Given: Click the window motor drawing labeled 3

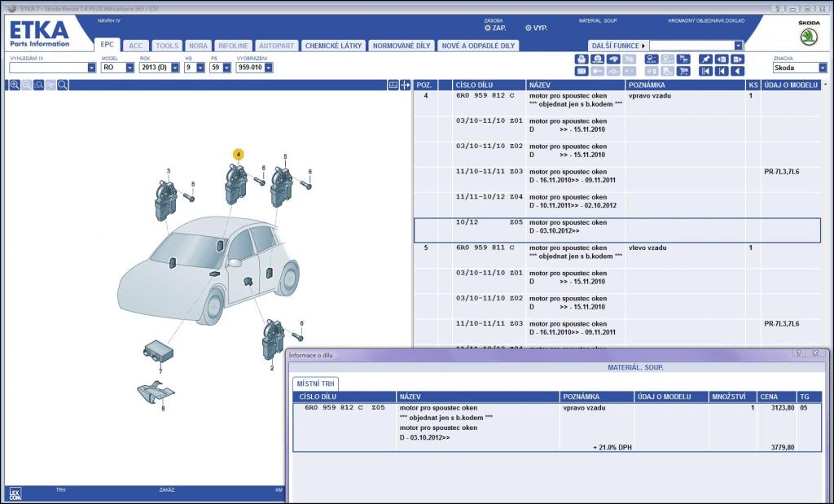Looking at the screenshot, I should 165,200.
